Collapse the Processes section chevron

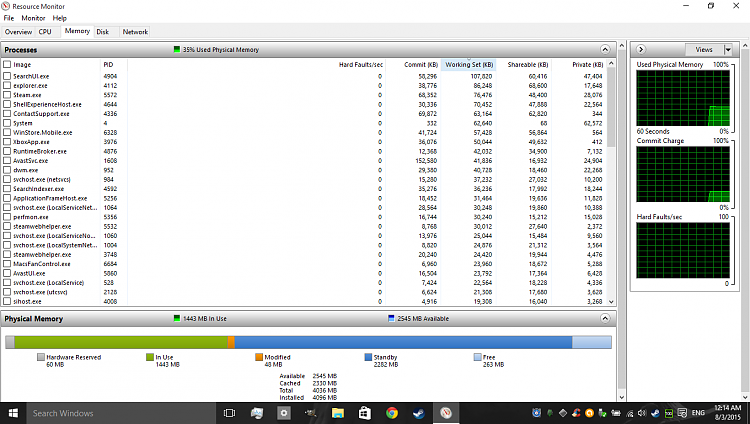coord(605,49)
